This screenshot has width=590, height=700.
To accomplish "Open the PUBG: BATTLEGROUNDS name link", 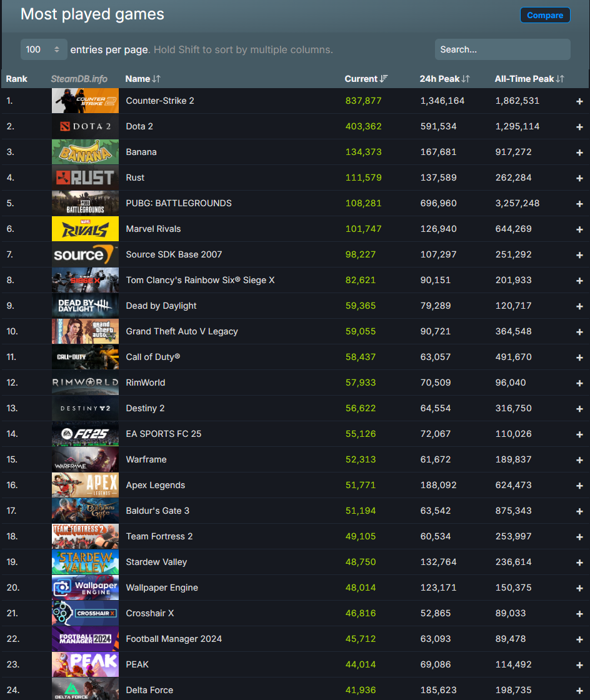I will coord(179,203).
